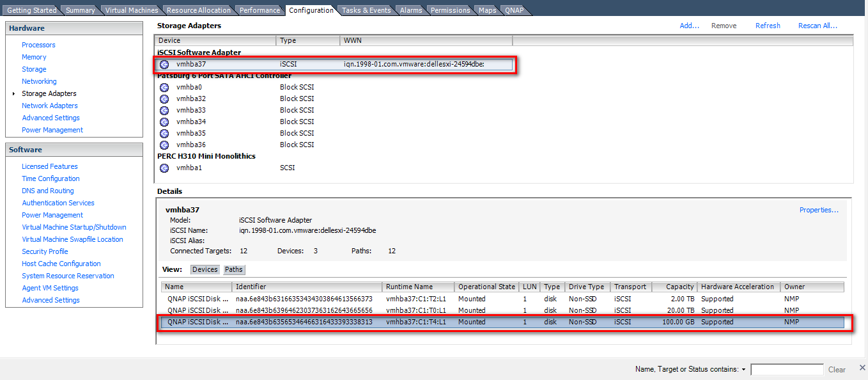The width and height of the screenshot is (868, 380).
Task: Switch view to Paths
Action: click(233, 269)
